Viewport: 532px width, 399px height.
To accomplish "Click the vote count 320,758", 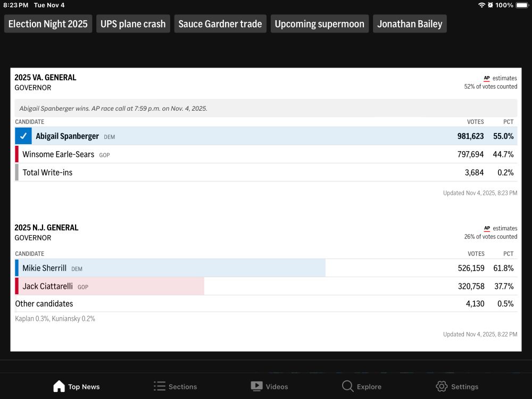I will tap(471, 286).
